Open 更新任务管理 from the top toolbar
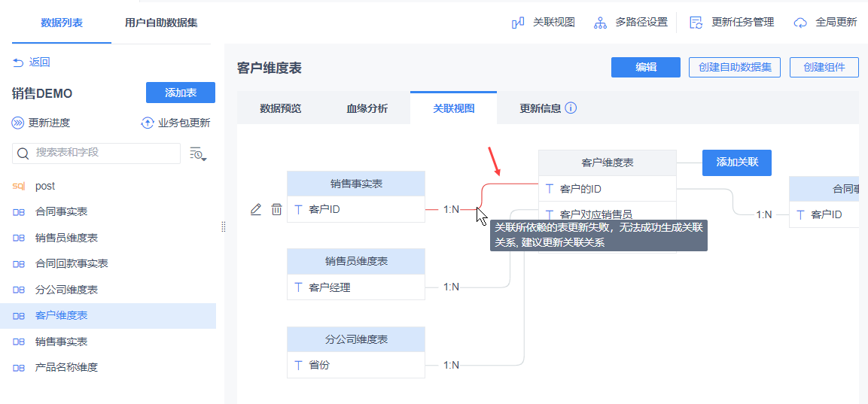The width and height of the screenshot is (868, 404). pyautogui.click(x=732, y=23)
